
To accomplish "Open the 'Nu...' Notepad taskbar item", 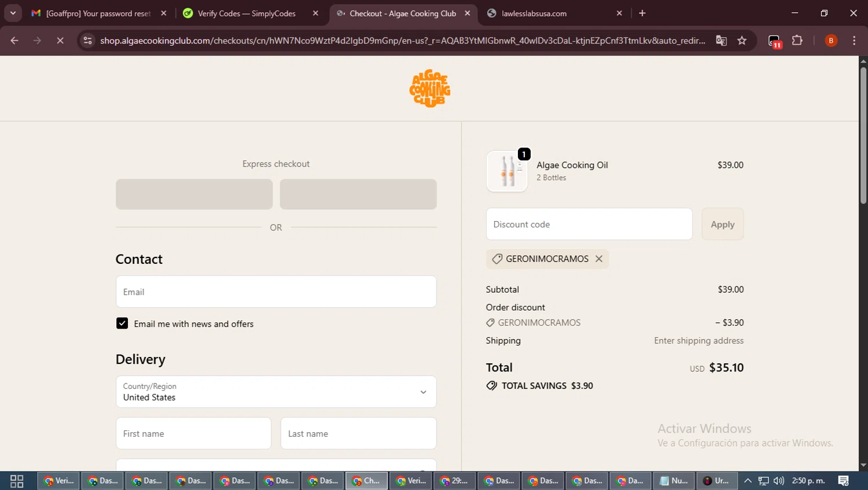I will [x=675, y=481].
